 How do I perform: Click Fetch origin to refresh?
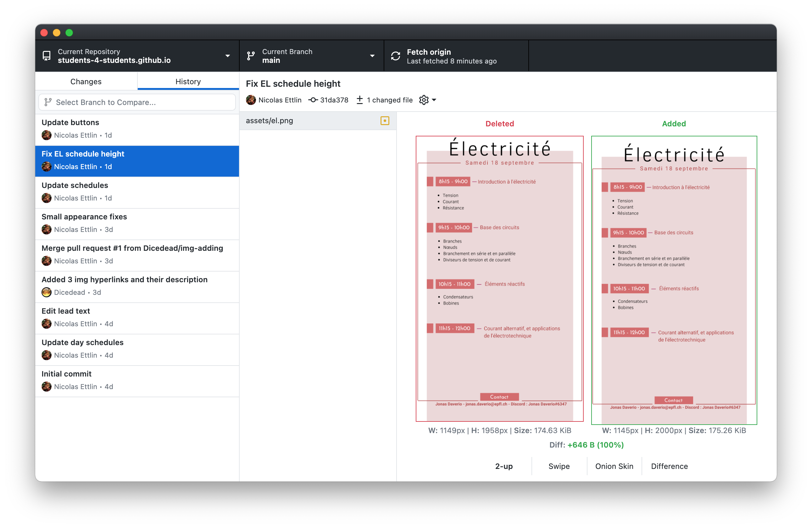(x=452, y=56)
